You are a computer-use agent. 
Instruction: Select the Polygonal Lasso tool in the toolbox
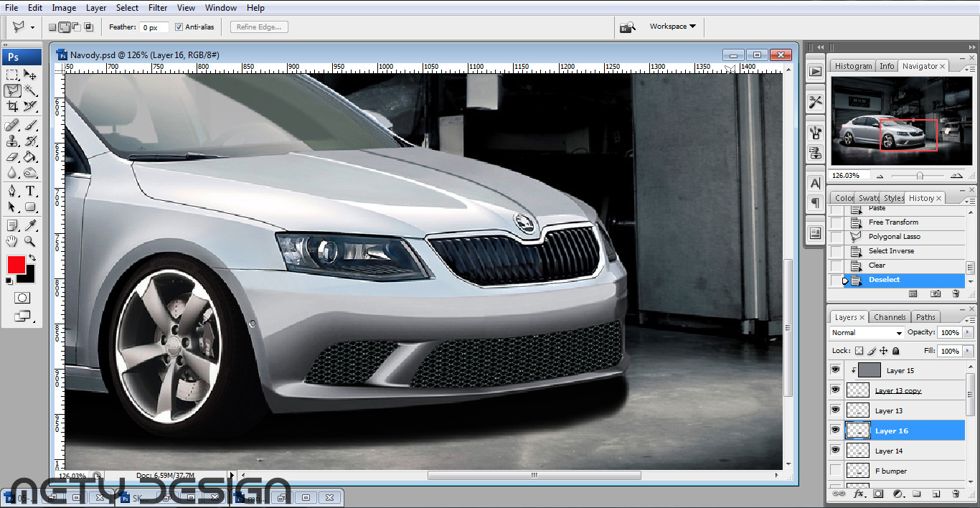12,90
